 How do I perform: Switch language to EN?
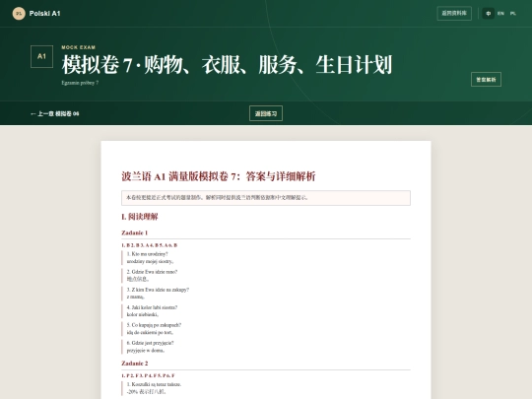coord(500,14)
